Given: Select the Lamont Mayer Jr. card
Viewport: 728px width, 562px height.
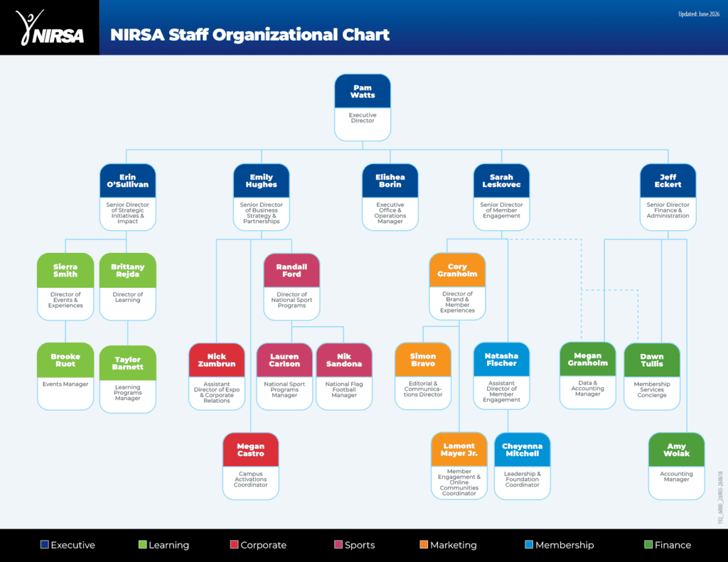Looking at the screenshot, I should (x=459, y=466).
